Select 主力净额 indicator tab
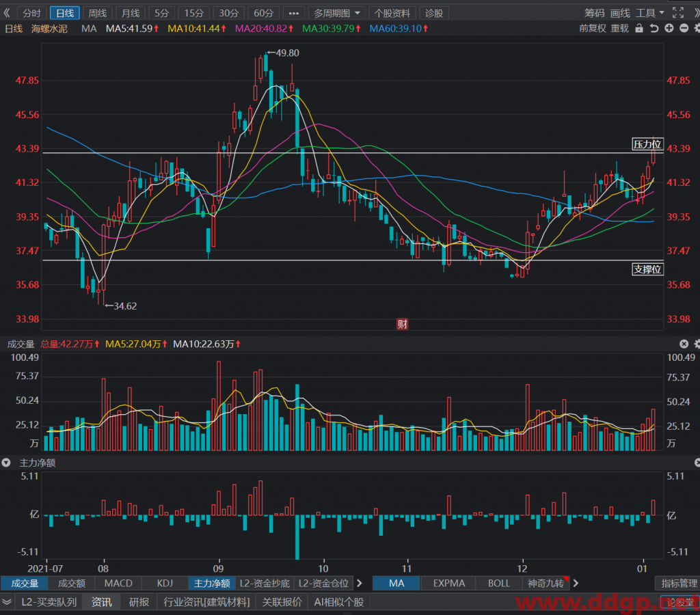 point(212,583)
